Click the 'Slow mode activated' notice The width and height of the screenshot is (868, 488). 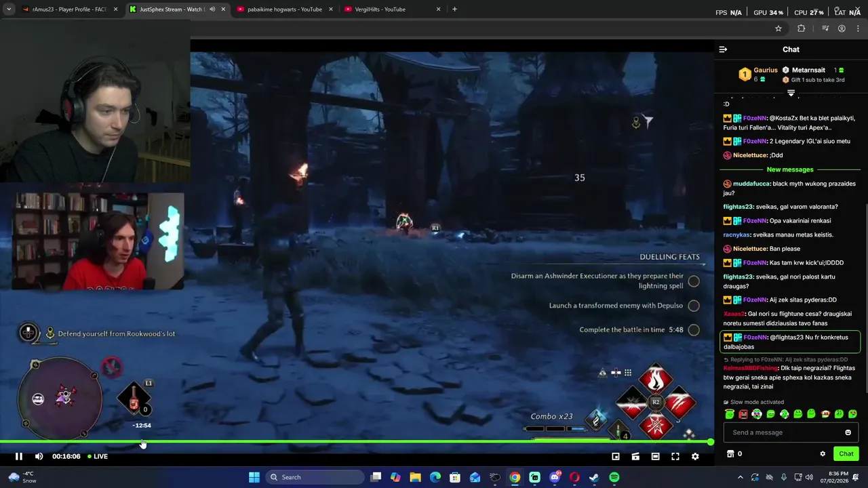click(x=753, y=402)
